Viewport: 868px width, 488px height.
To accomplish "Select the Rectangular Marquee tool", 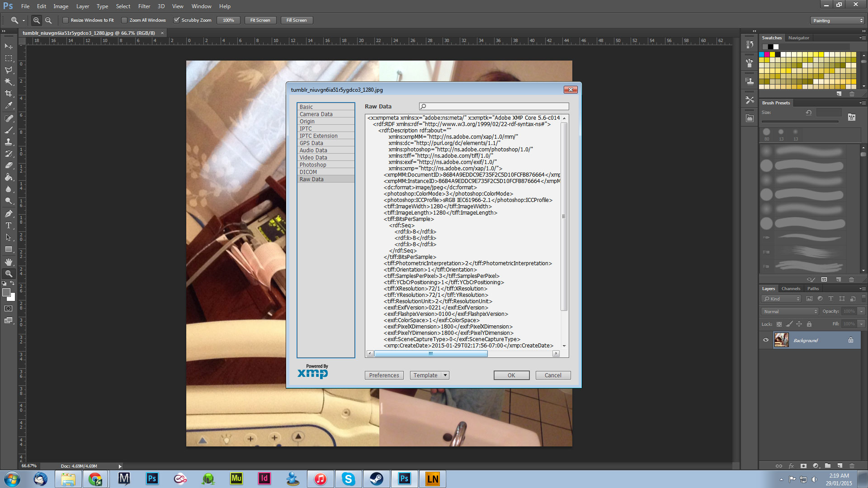I will (x=9, y=58).
